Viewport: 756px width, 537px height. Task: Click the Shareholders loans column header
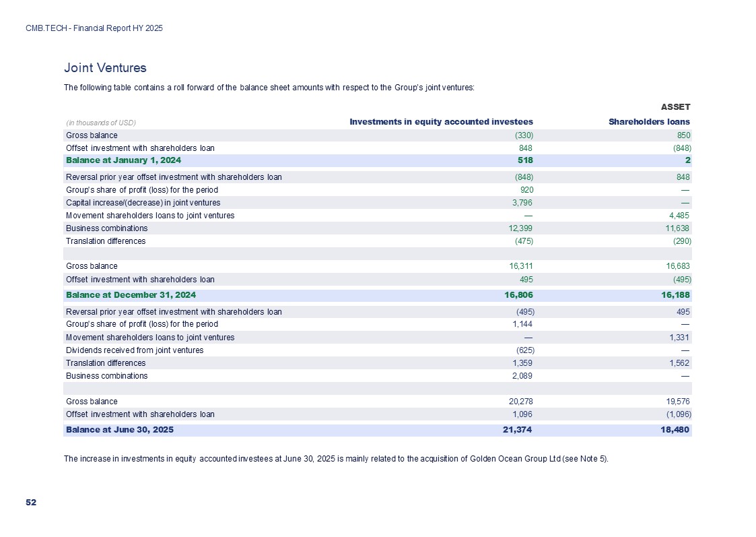tap(649, 122)
